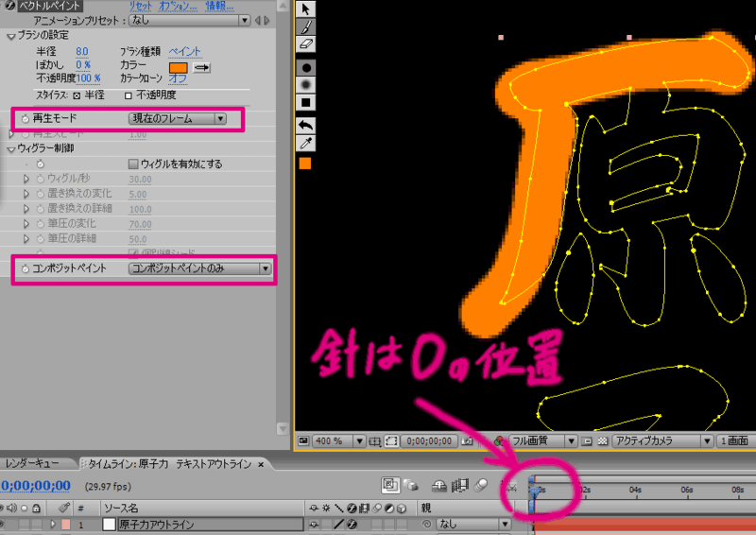Toggle the 再生モード stopwatch

[26, 119]
